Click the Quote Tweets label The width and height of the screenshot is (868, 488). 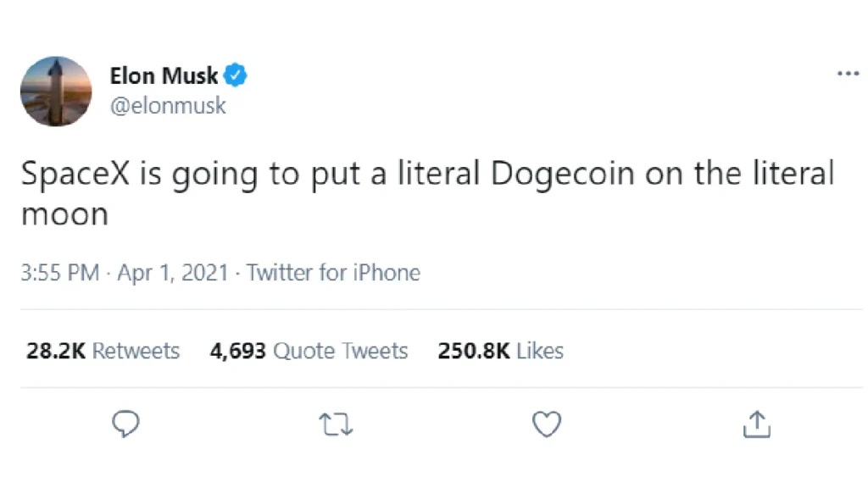[342, 350]
